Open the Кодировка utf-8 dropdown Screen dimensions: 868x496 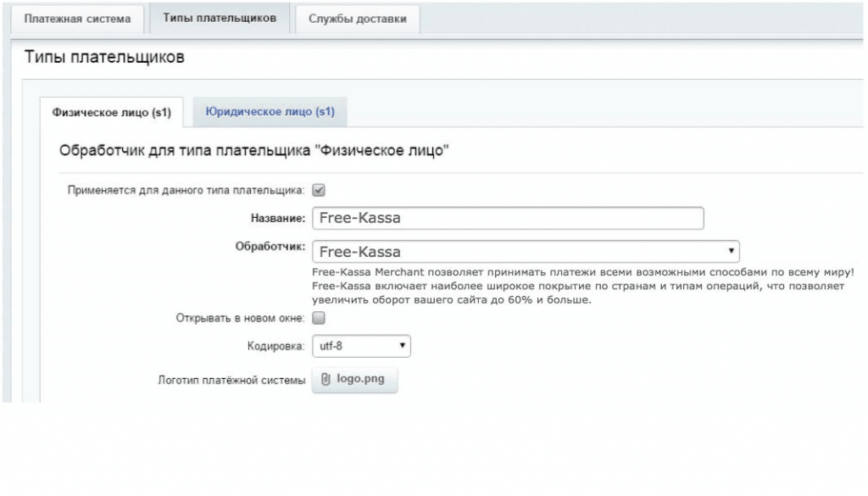click(361, 346)
